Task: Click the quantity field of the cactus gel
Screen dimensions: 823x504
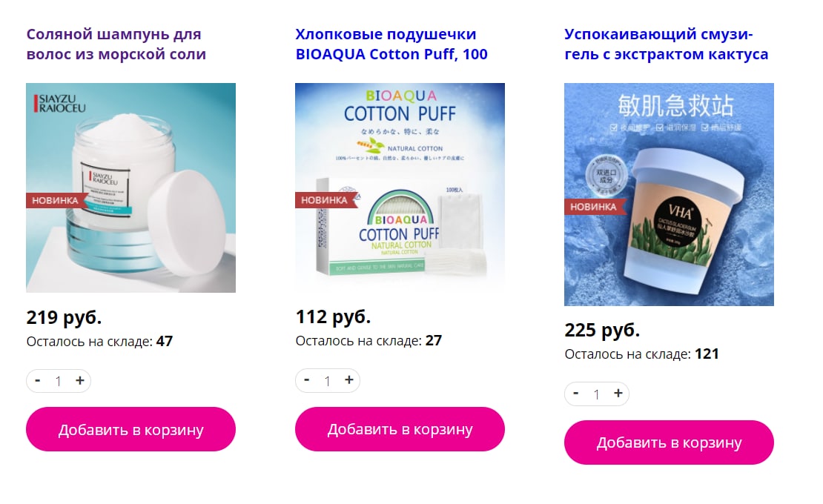Action: (597, 394)
